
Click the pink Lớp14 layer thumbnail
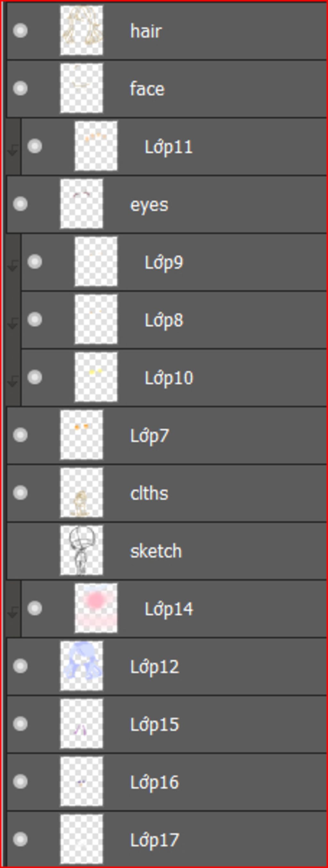click(x=96, y=608)
